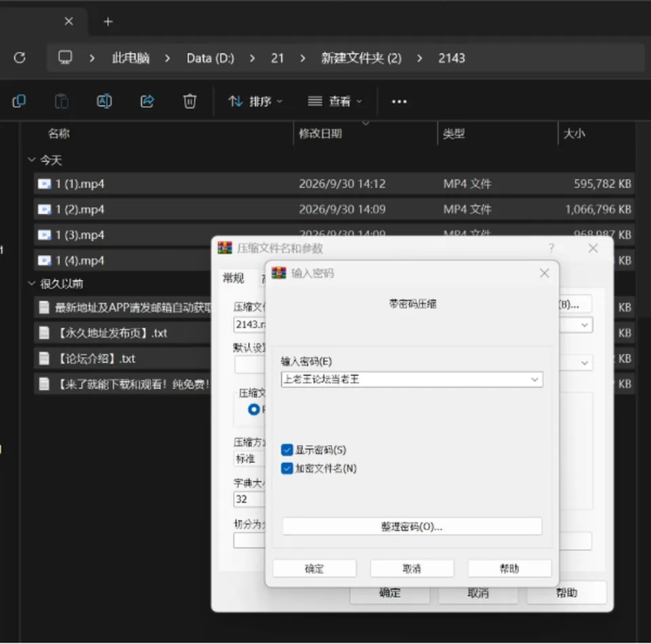Go to 此电脑 in the breadcrumb
This screenshot has height=644, width=651.
click(x=130, y=58)
